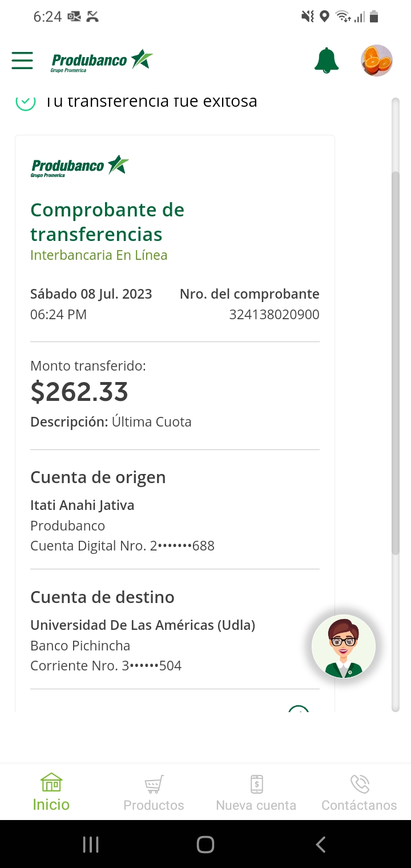Tap the comprobante number 324138020900
411x868 pixels.
274,315
